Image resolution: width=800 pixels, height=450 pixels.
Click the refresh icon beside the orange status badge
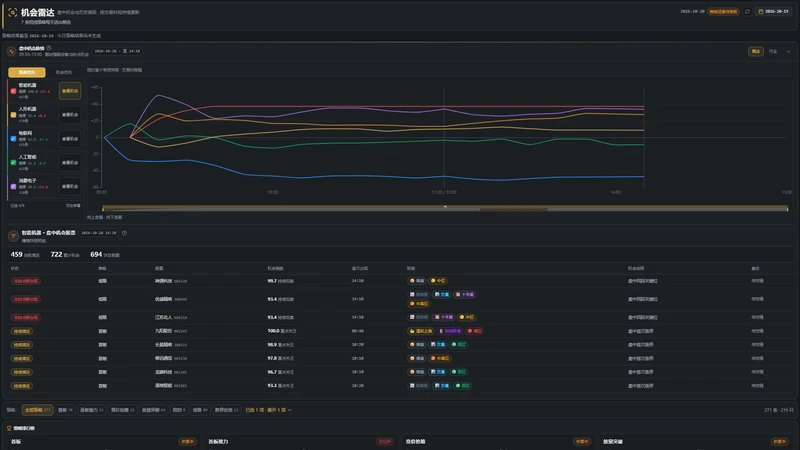coord(747,11)
